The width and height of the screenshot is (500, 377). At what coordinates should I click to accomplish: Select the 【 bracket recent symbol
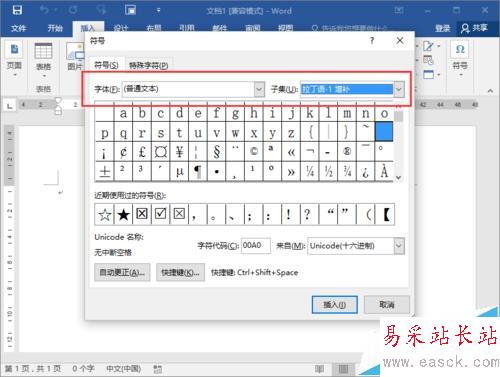(385, 214)
